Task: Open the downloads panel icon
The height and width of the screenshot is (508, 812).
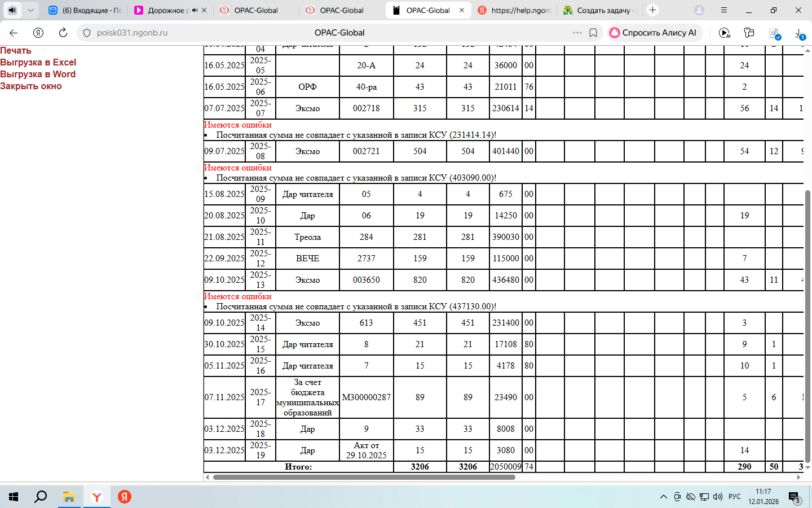Action: [800, 34]
